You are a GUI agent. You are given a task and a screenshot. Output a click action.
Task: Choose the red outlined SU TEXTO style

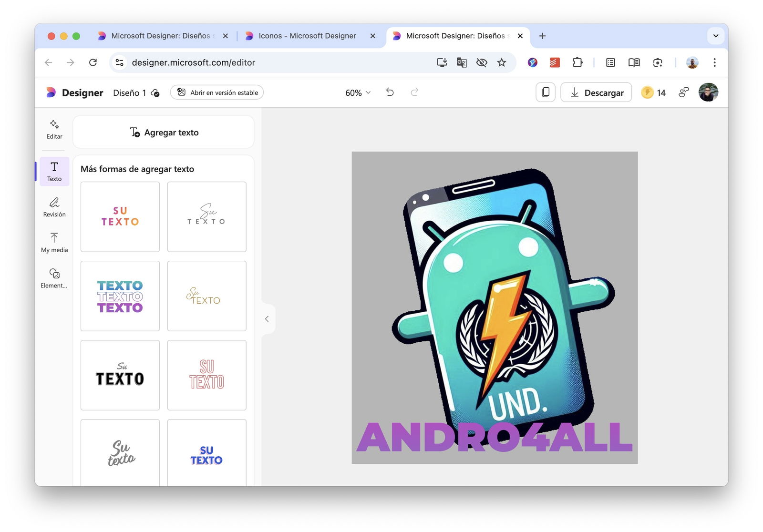click(206, 375)
